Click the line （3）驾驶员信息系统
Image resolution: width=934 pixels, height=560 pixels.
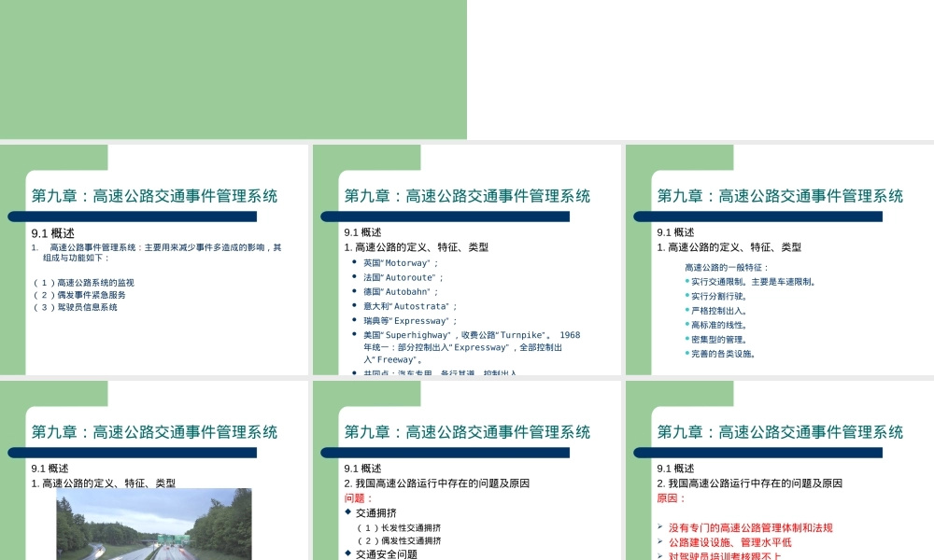pos(75,307)
